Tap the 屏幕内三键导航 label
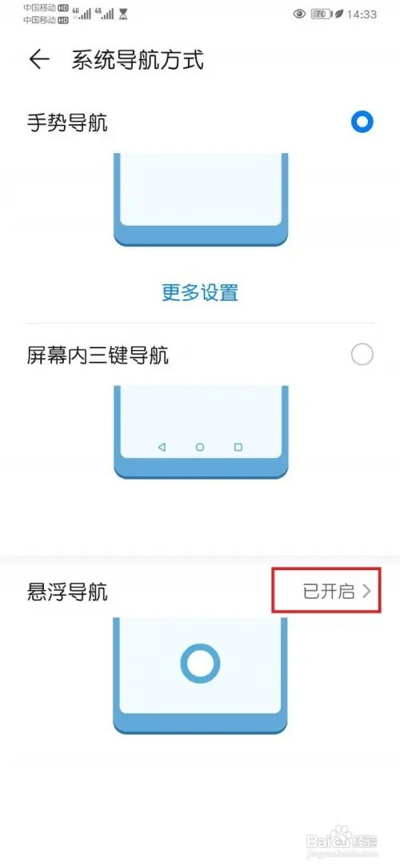This screenshot has width=400, height=868. (x=98, y=355)
